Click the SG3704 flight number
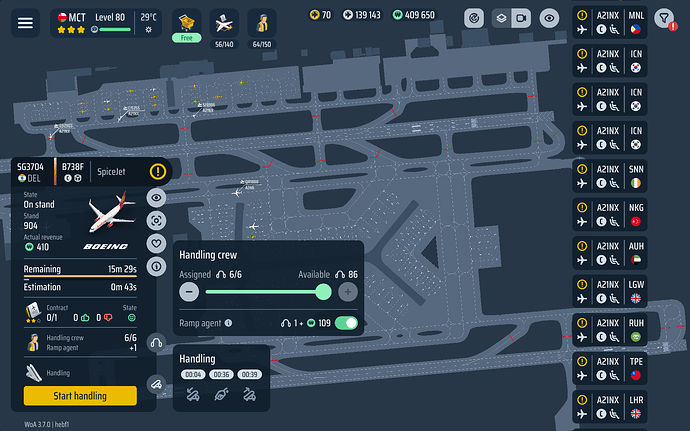This screenshot has height=431, width=690. (30, 167)
